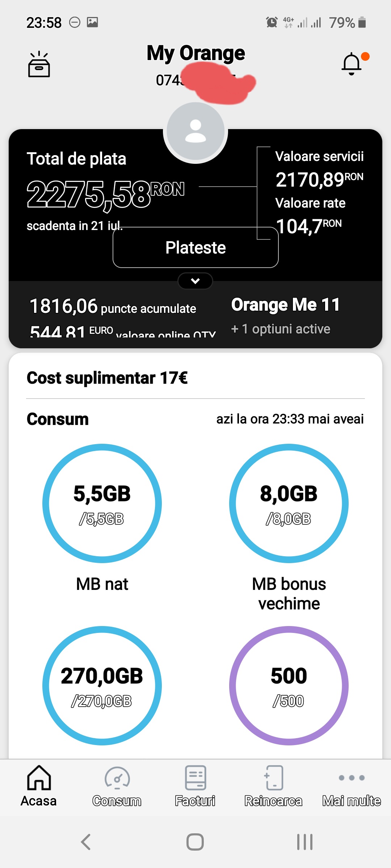View the +1 optiuni active options
Viewport: 391px width, 868px height.
point(281,329)
